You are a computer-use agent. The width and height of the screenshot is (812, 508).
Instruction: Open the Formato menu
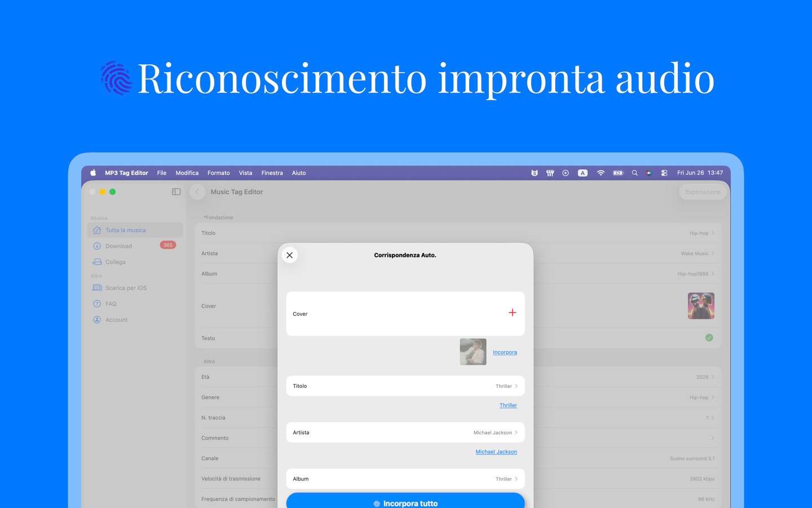tap(219, 173)
